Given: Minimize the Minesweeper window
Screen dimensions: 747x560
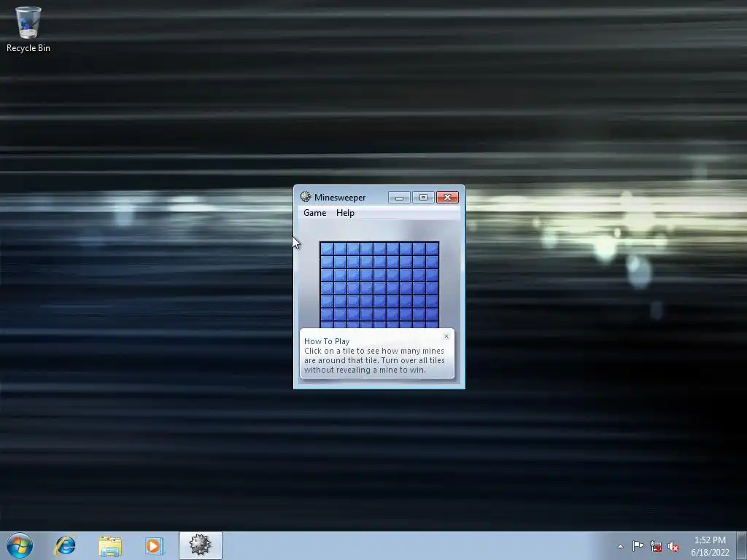Looking at the screenshot, I should click(x=399, y=197).
